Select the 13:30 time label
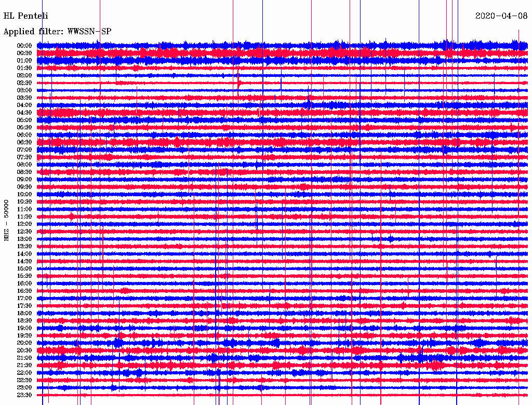The height and width of the screenshot is (405, 532). tap(24, 247)
